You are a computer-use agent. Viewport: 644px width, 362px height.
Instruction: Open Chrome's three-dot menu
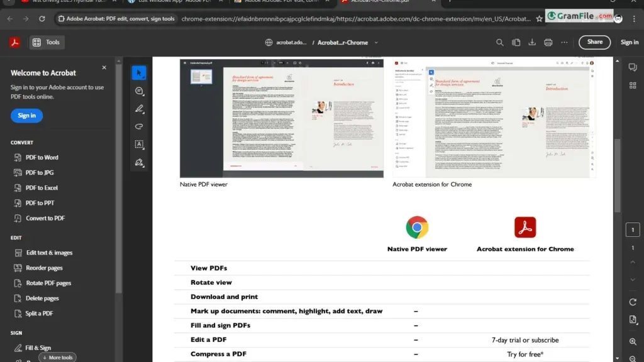[x=634, y=19]
